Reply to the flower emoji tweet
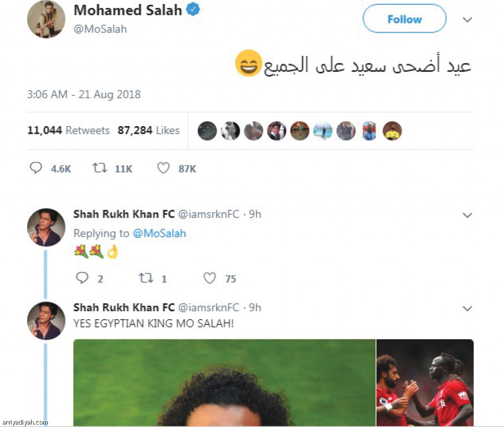Viewport: 504px width, 427px height. click(82, 278)
